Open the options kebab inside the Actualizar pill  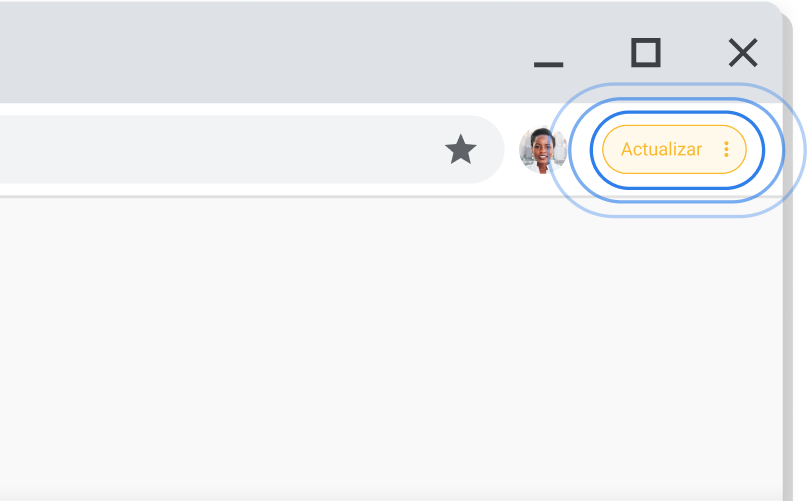(727, 150)
